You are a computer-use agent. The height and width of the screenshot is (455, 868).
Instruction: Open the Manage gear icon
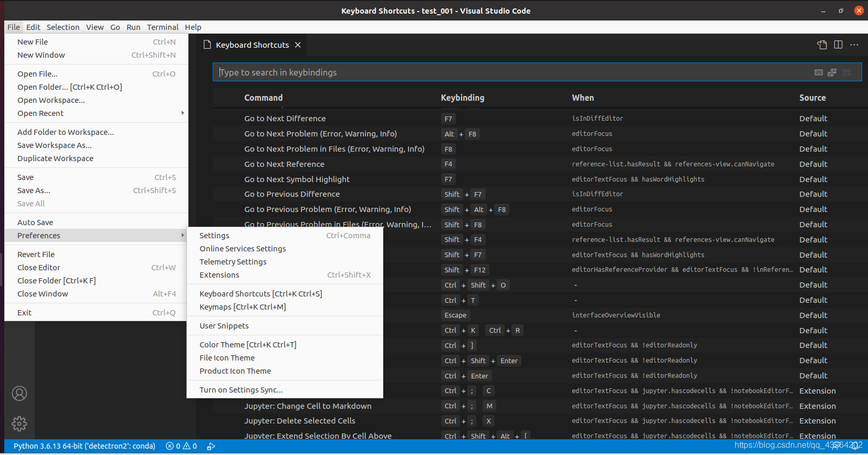[x=19, y=424]
